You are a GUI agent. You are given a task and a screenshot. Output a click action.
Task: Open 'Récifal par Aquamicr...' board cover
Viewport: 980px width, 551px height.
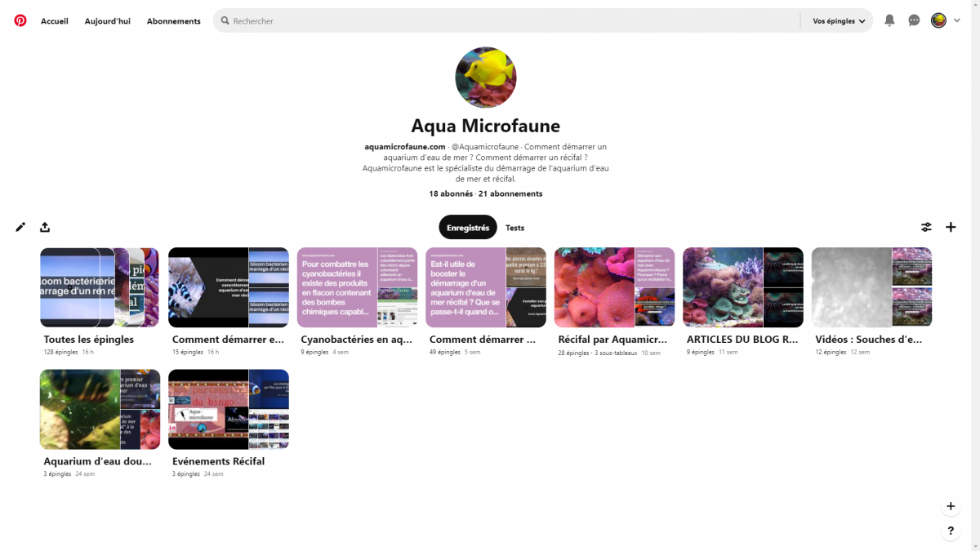click(x=614, y=287)
